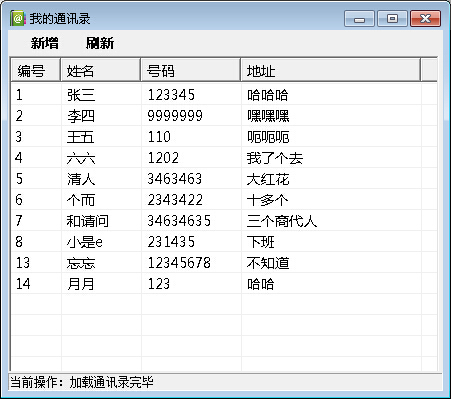
Task: Close the 我的通讯录 window
Action: 426,19
